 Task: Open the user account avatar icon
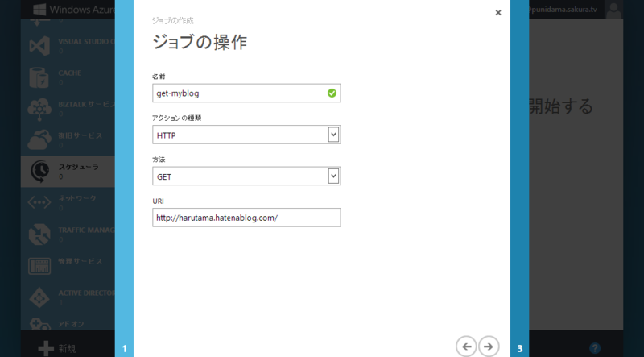pos(614,10)
